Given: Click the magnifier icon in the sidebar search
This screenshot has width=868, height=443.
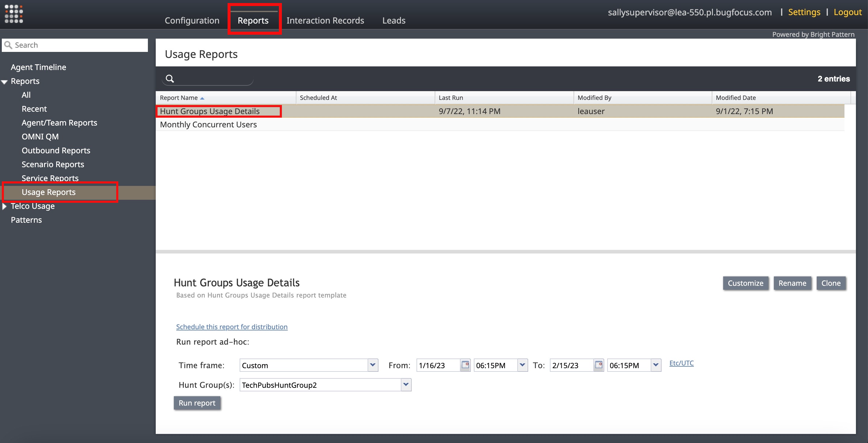Looking at the screenshot, I should (8, 45).
